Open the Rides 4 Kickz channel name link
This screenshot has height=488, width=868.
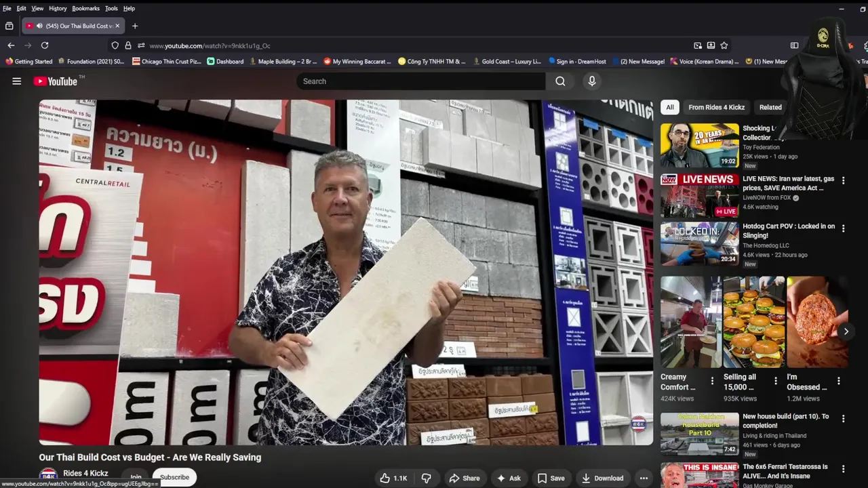[x=85, y=473]
